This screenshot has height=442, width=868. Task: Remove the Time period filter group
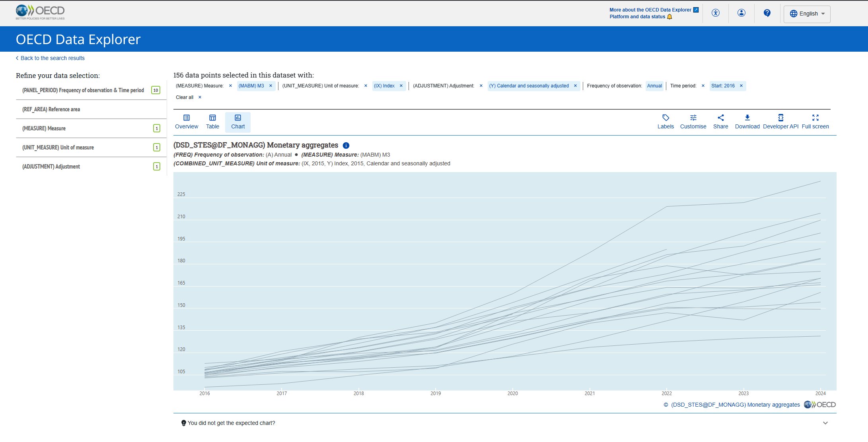[x=703, y=86]
